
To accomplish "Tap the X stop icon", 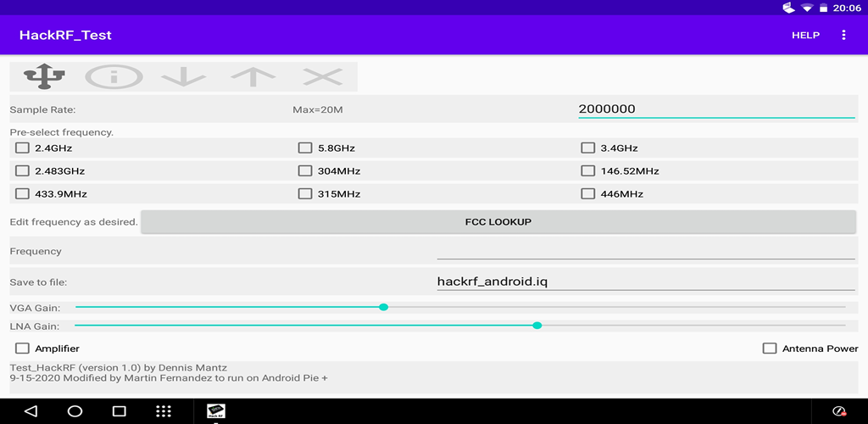I will click(323, 77).
